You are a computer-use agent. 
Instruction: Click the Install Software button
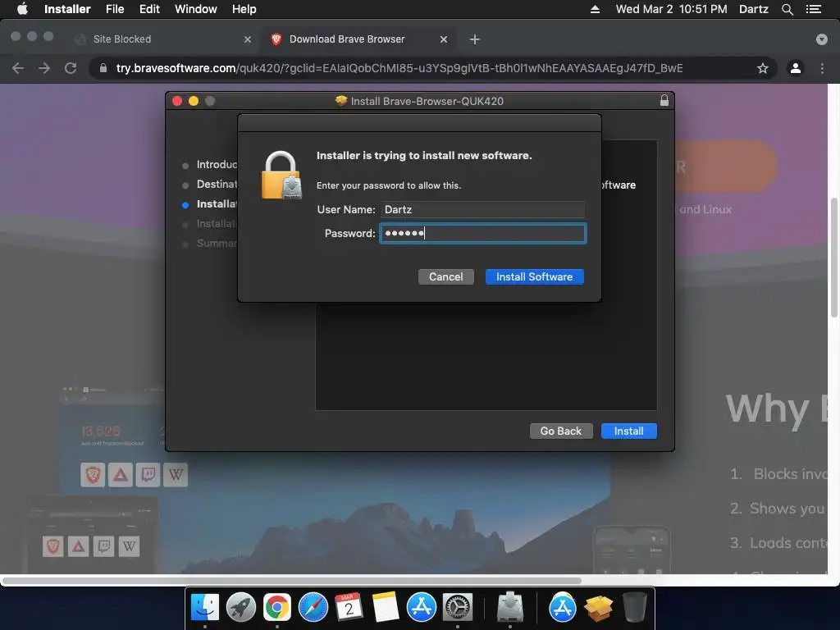(x=534, y=277)
